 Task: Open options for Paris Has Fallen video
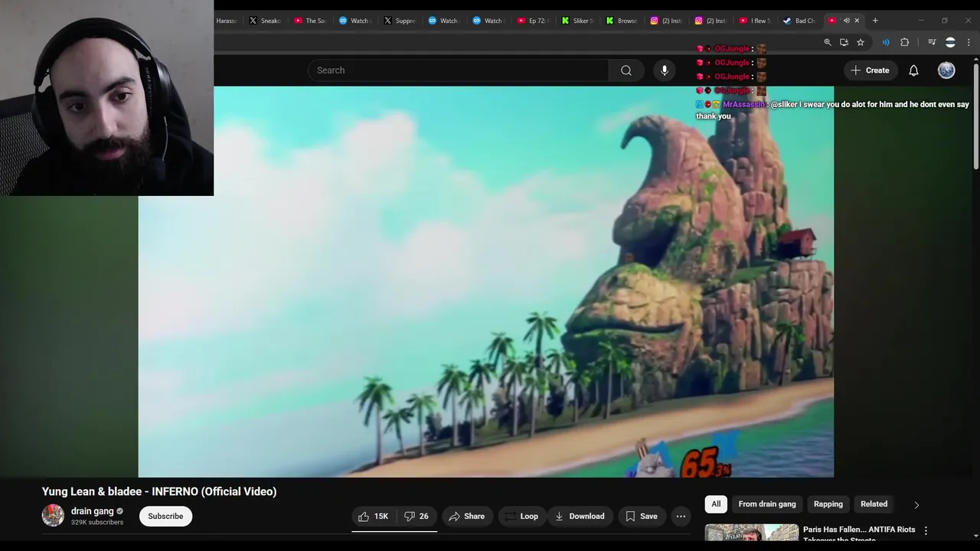point(926,530)
